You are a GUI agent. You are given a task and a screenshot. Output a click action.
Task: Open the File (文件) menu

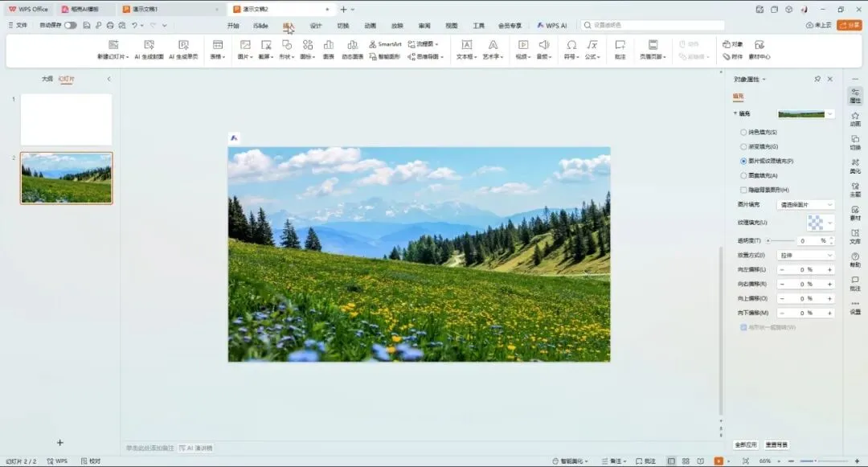(x=18, y=26)
